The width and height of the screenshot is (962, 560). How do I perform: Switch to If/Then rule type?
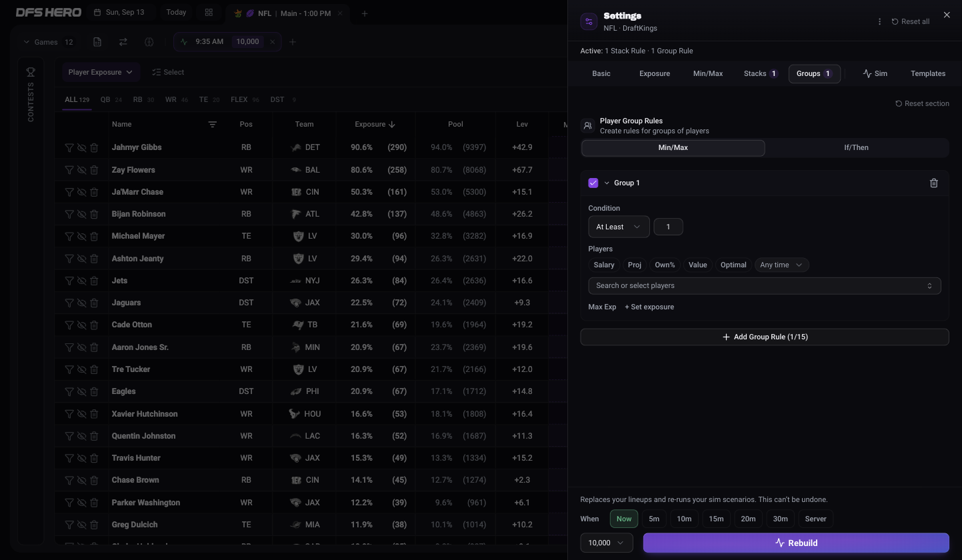(x=856, y=147)
